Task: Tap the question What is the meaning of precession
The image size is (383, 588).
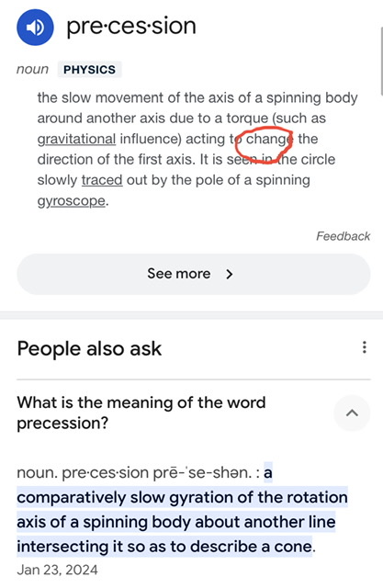Action: pos(141,413)
